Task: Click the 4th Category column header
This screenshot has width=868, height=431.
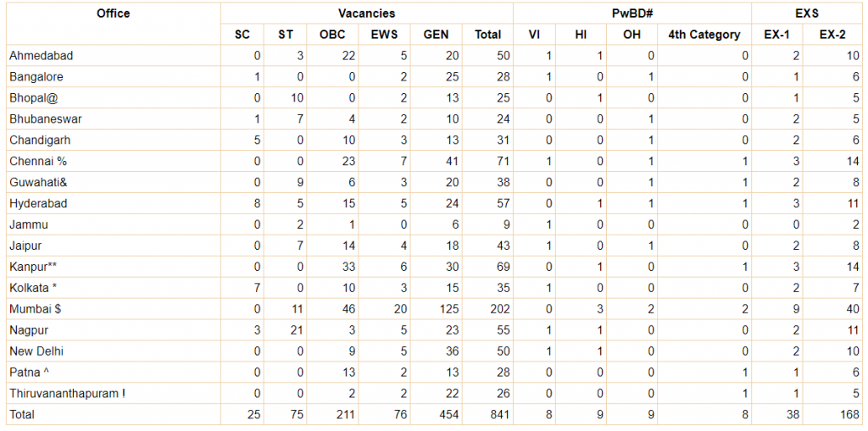Action: point(704,35)
